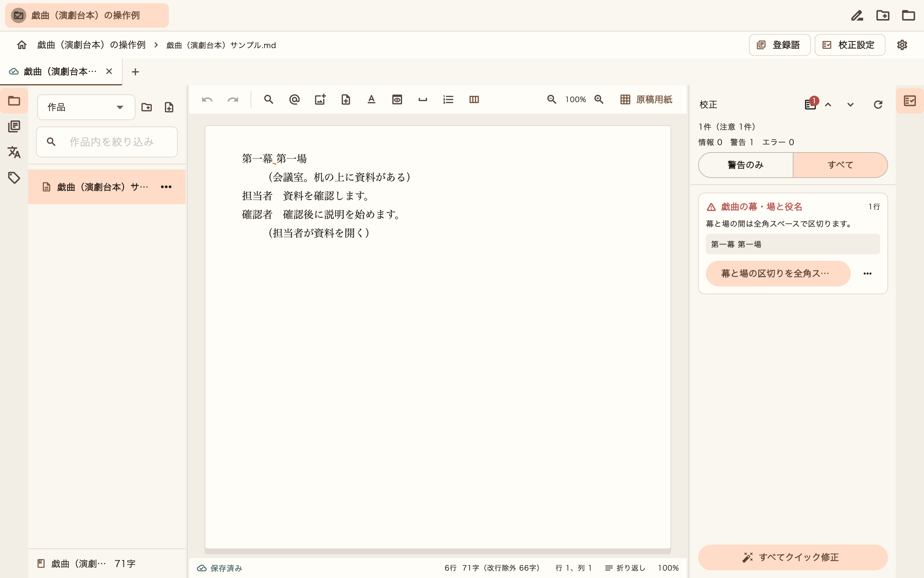The height and width of the screenshot is (578, 924).
Task: Go to previous proofreading issue
Action: click(828, 105)
